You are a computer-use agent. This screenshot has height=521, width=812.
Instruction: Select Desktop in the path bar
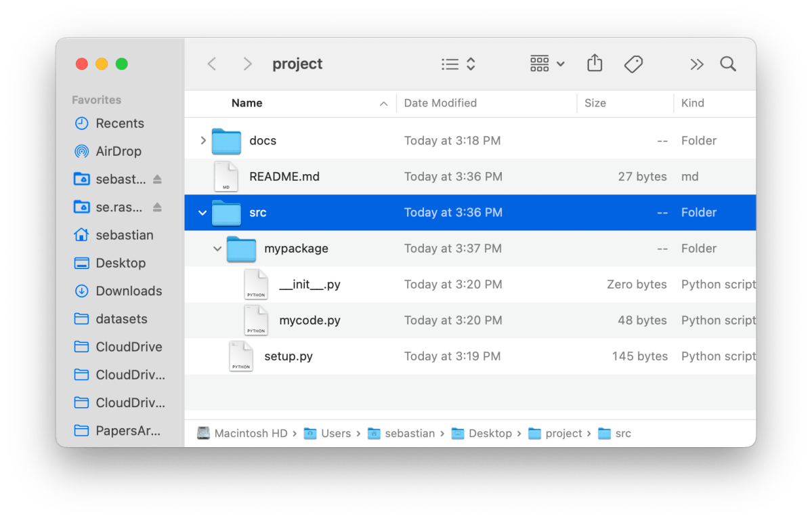[x=490, y=433]
